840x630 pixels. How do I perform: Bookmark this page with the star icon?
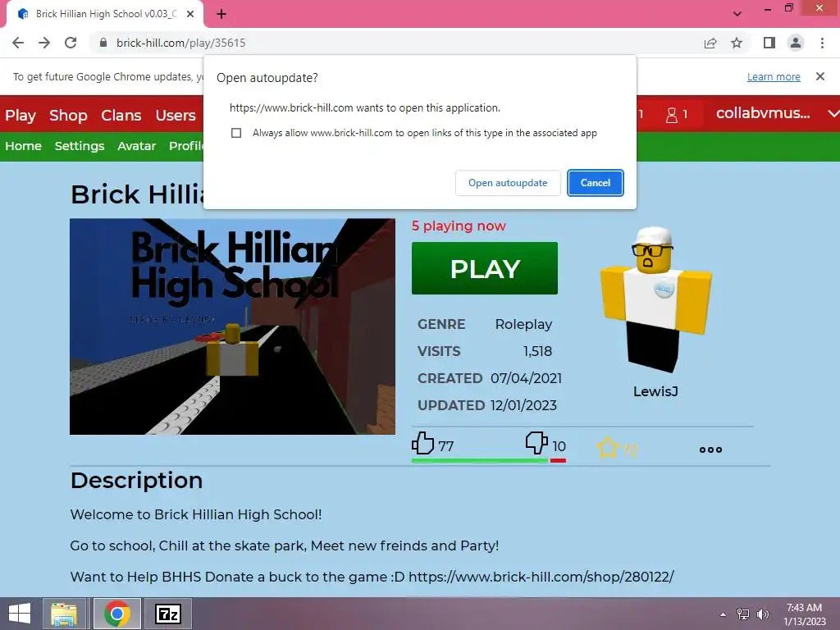[737, 43]
